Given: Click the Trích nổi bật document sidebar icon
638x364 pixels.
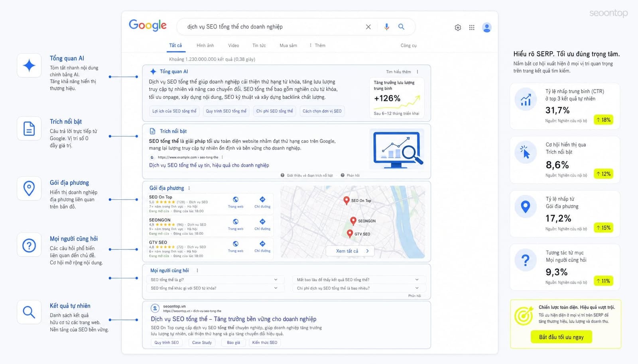Looking at the screenshot, I should pyautogui.click(x=29, y=129).
